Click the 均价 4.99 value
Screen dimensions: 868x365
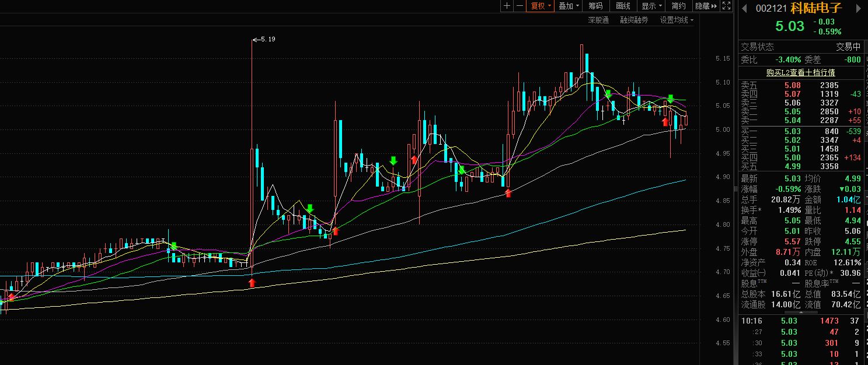(x=852, y=178)
